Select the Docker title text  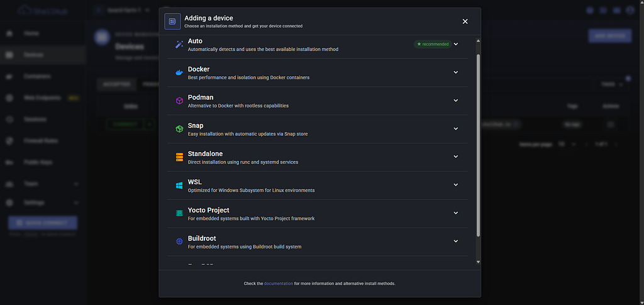[199, 69]
